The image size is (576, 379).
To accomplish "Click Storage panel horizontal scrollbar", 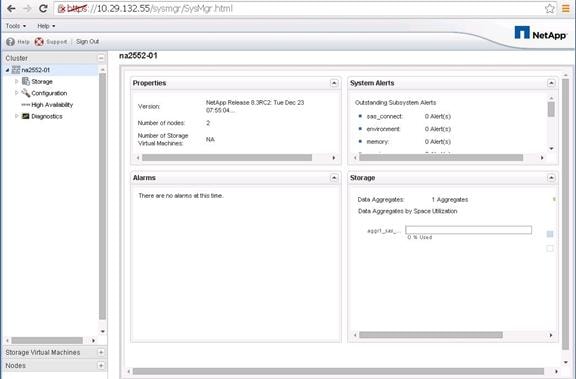I will coord(431,335).
